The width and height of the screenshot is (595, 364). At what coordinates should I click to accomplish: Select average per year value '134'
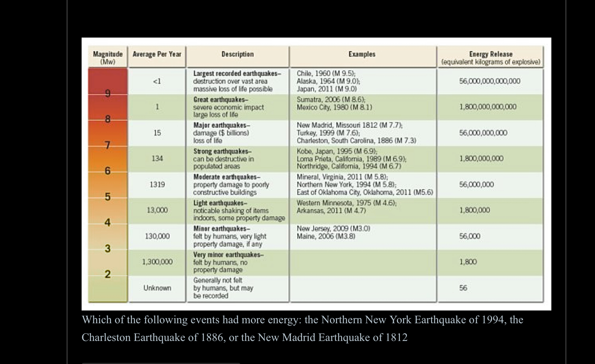click(157, 159)
